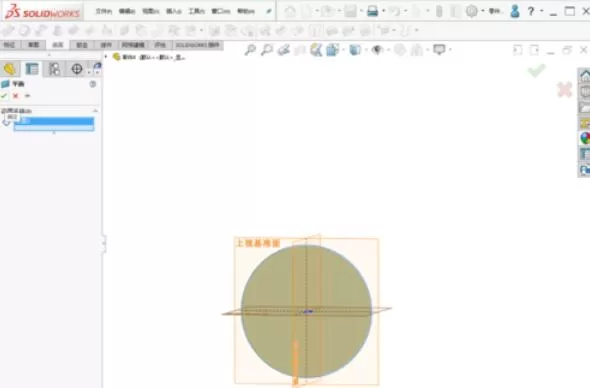Open the Appearances color ball task pane

[584, 138]
